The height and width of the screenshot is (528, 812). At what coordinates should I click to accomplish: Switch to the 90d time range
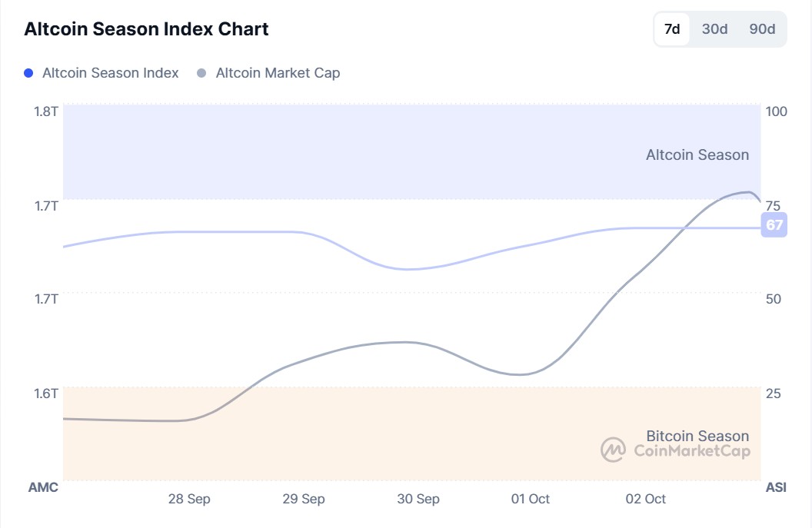tap(762, 29)
